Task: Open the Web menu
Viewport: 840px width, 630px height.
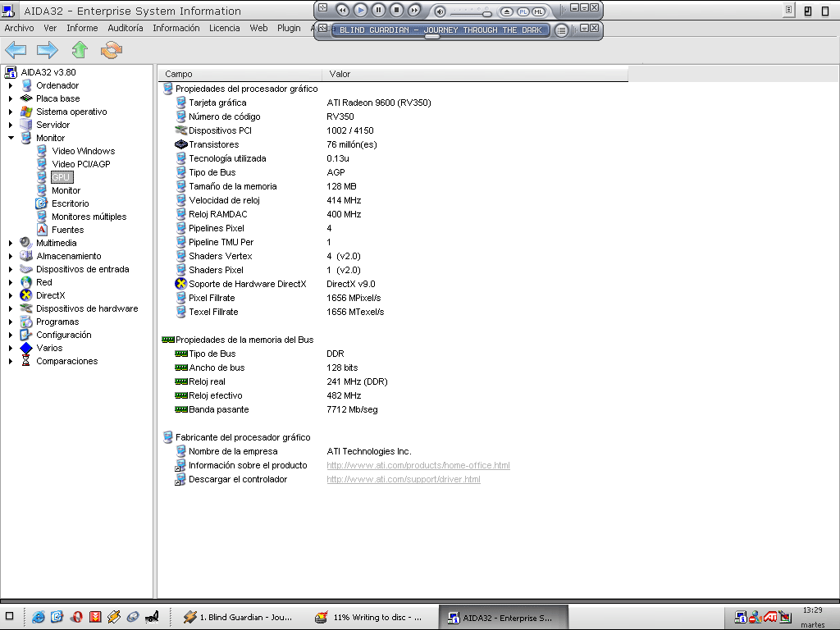Action: 258,28
